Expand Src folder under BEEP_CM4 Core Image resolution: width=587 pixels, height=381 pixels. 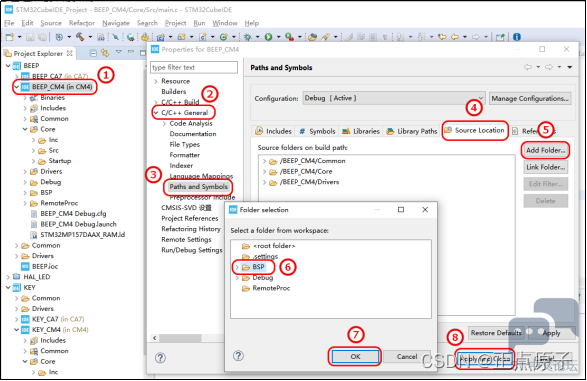tap(33, 150)
